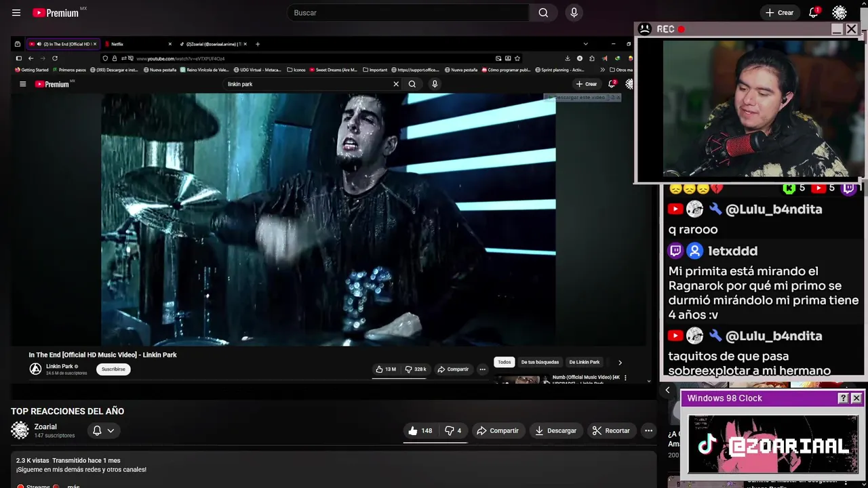The height and width of the screenshot is (488, 868).
Task: Select the 'De Linkin Park' chip
Action: coord(585,362)
